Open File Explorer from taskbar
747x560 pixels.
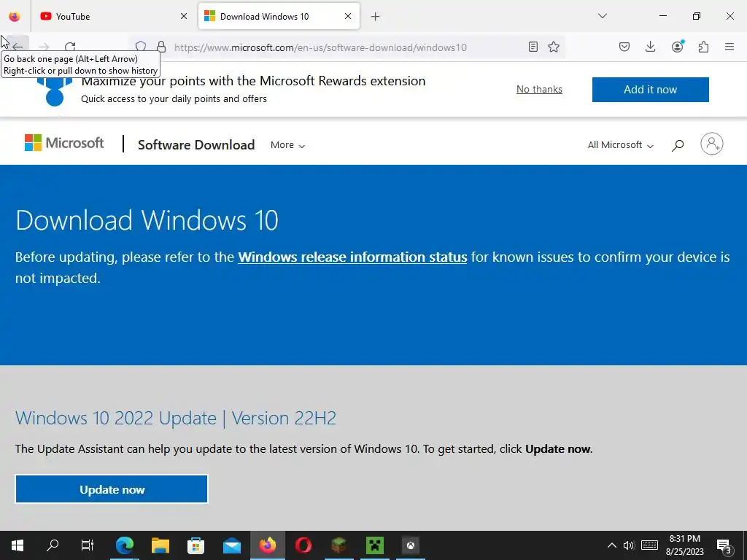click(x=160, y=545)
